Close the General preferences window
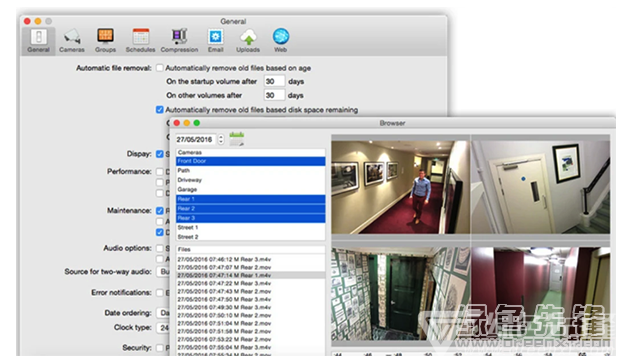This screenshot has height=364, width=625. click(27, 21)
